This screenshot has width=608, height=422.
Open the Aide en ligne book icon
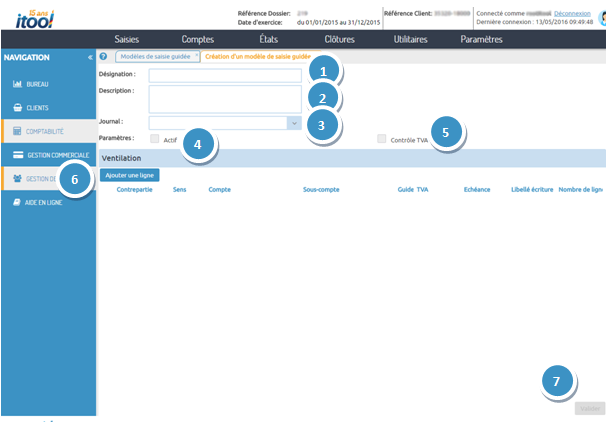pyautogui.click(x=18, y=202)
